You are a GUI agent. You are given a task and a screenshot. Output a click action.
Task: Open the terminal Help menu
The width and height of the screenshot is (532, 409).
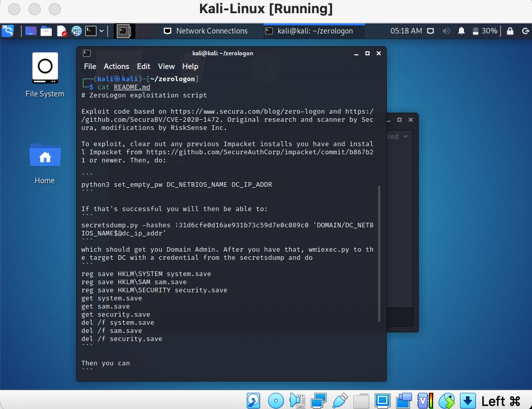[190, 66]
